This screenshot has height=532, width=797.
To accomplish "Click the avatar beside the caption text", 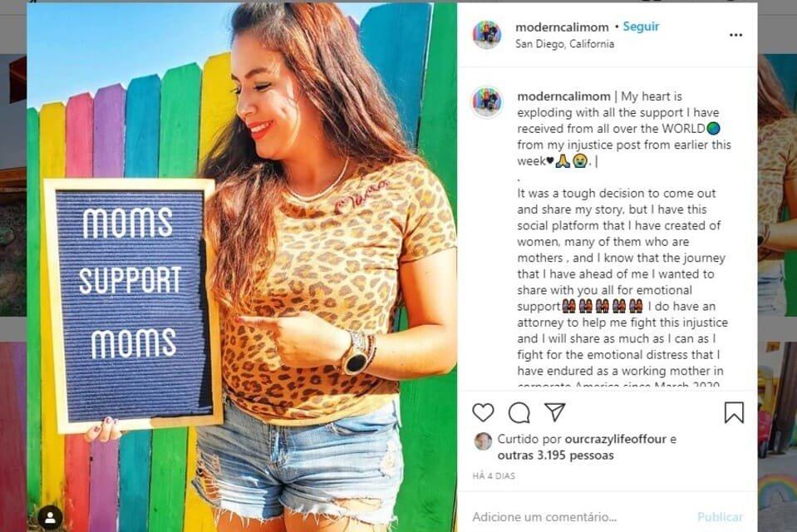I will coord(487,101).
